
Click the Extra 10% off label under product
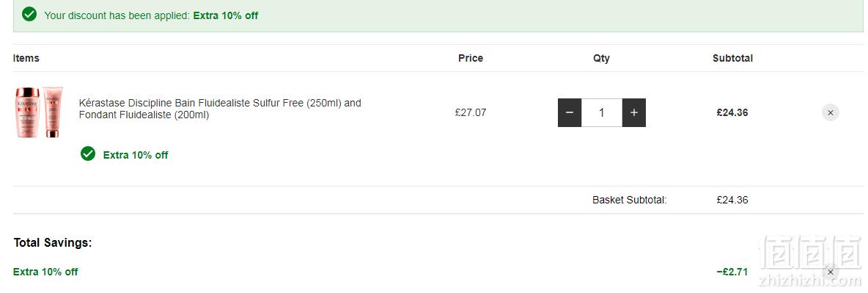(x=136, y=155)
